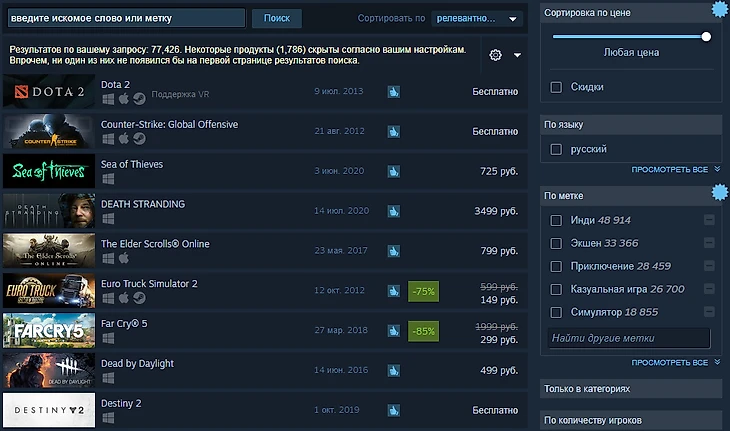Click SteamOS icon under Counter-Strike: Global Offensive

pos(139,139)
